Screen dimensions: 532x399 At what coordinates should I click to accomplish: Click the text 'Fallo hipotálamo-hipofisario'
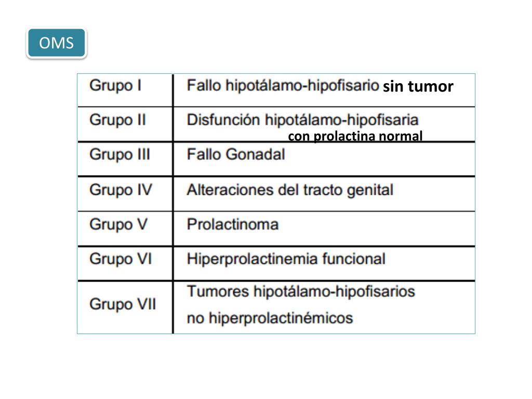coord(283,86)
